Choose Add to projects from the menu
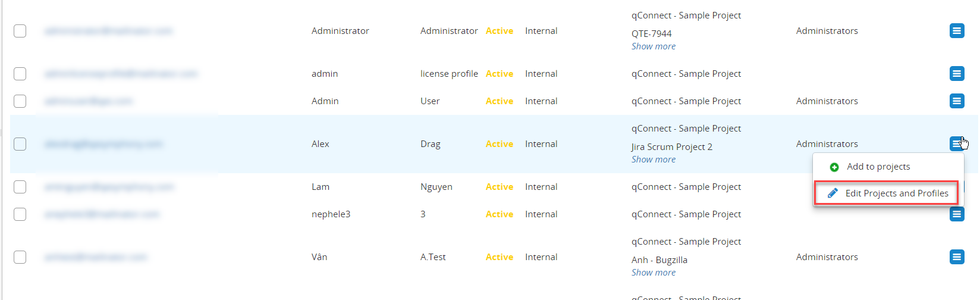Screen dimensions: 980x300 [878, 167]
